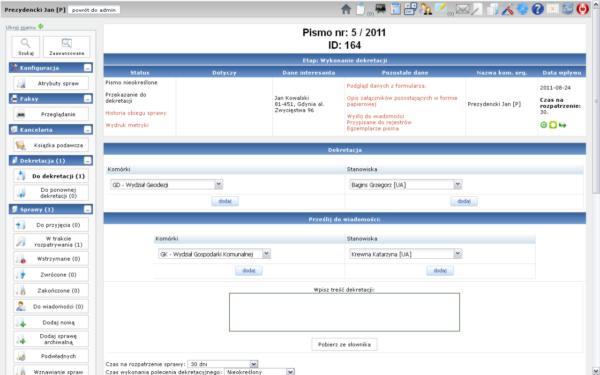Screen dimensions: 600x375
Task: Click dodaj under GK - Wydział Gospodarki Komunalnej
Action: [x=249, y=271]
